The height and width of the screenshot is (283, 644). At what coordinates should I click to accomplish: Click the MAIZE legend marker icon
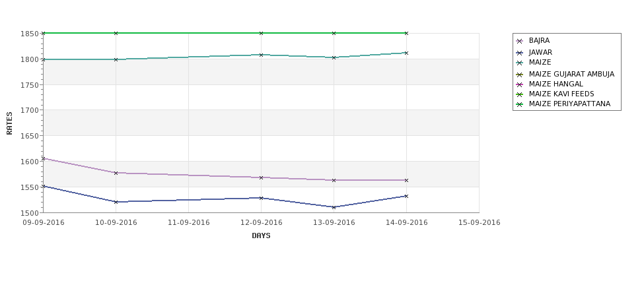[520, 63]
